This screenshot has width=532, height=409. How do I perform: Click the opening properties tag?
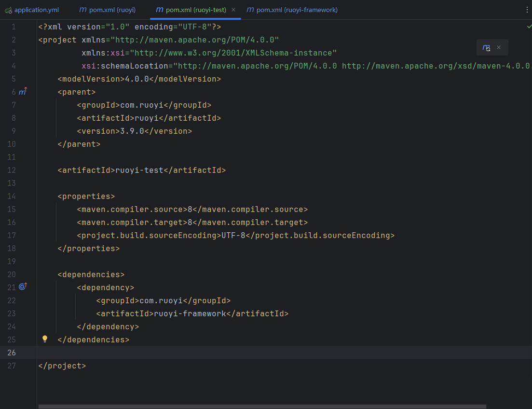tap(86, 197)
